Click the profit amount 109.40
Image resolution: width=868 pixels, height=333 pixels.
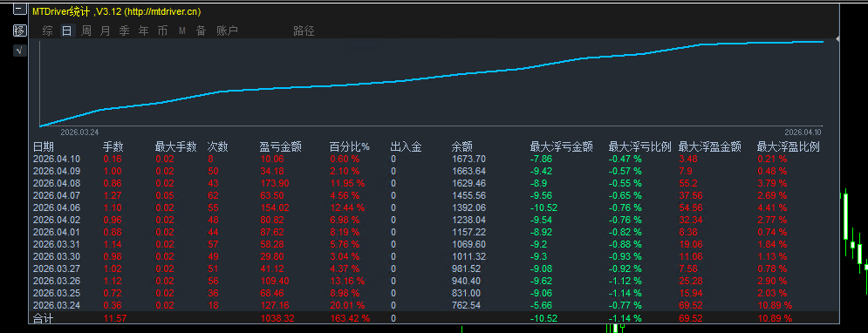pyautogui.click(x=274, y=281)
